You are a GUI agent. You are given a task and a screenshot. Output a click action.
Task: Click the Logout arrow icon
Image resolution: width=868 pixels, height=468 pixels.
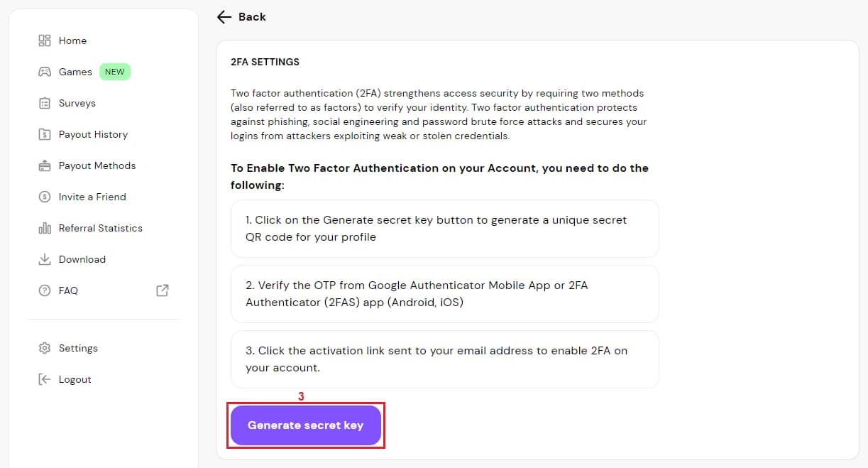point(45,379)
